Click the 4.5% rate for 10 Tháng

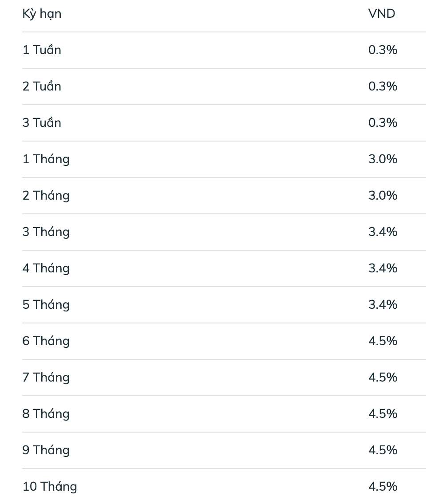tap(383, 486)
